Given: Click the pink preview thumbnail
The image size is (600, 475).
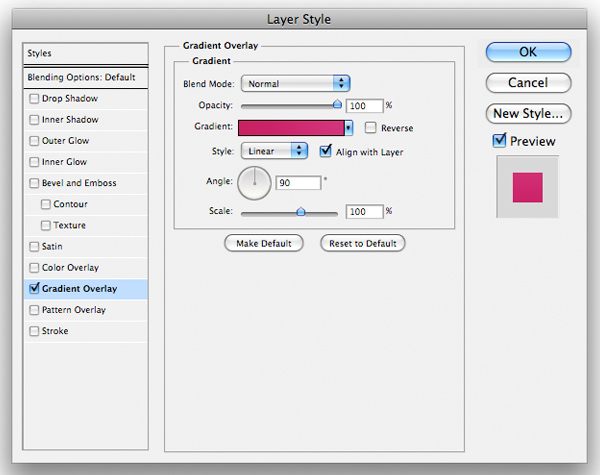Looking at the screenshot, I should 528,187.
